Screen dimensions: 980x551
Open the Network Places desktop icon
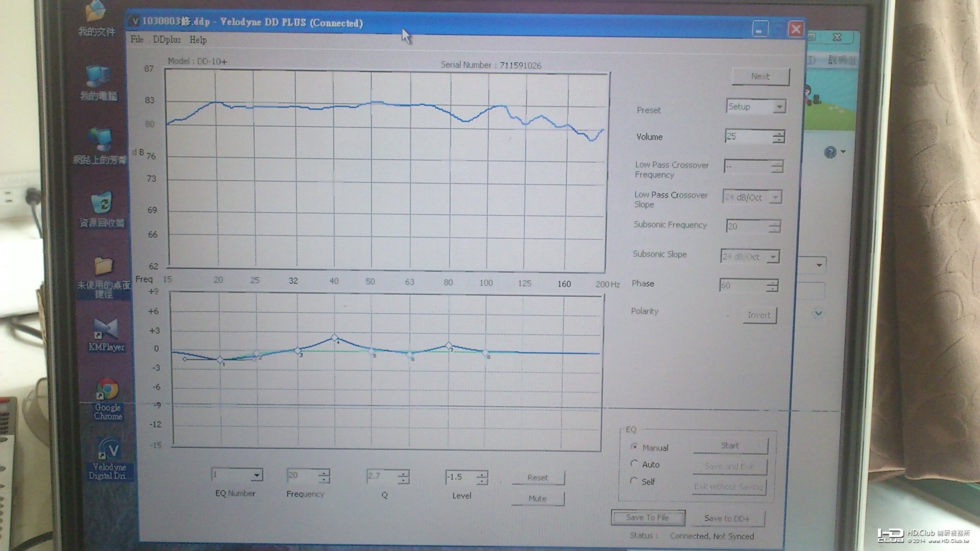click(100, 146)
